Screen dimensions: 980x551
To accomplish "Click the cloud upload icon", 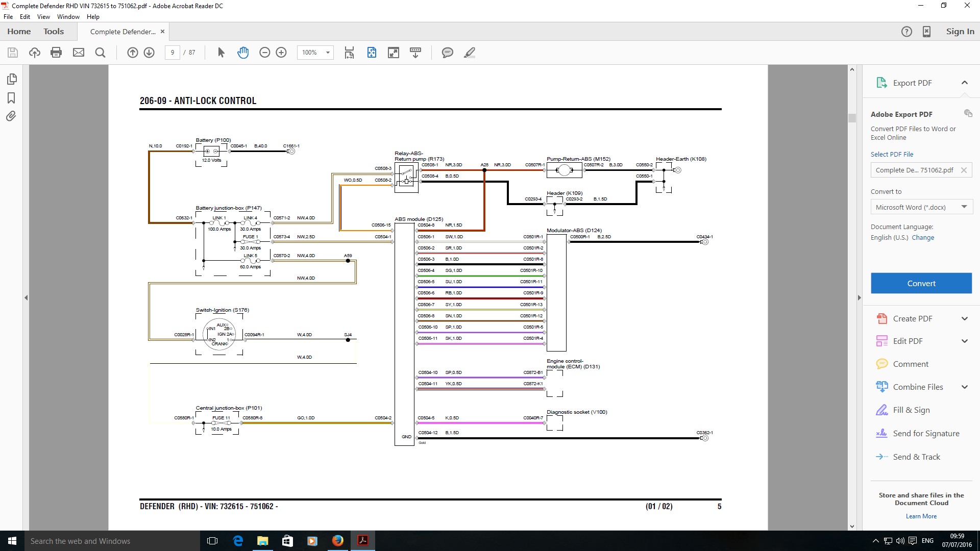I will click(35, 53).
